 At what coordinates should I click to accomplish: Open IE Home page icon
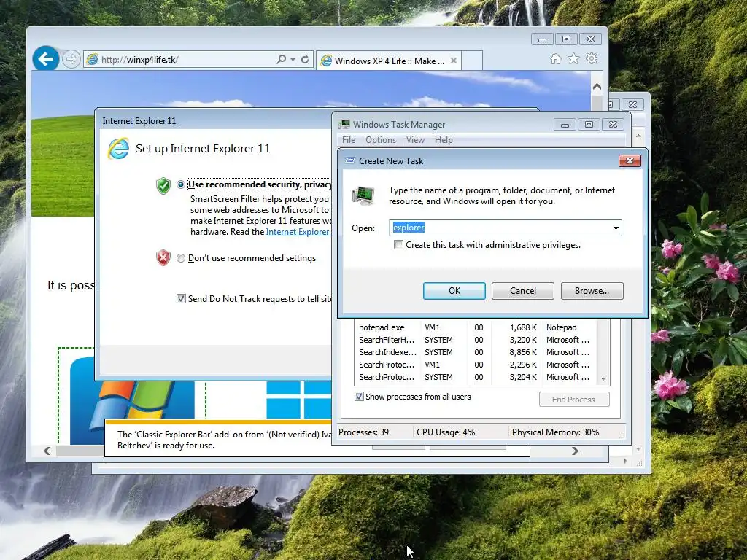coord(555,58)
